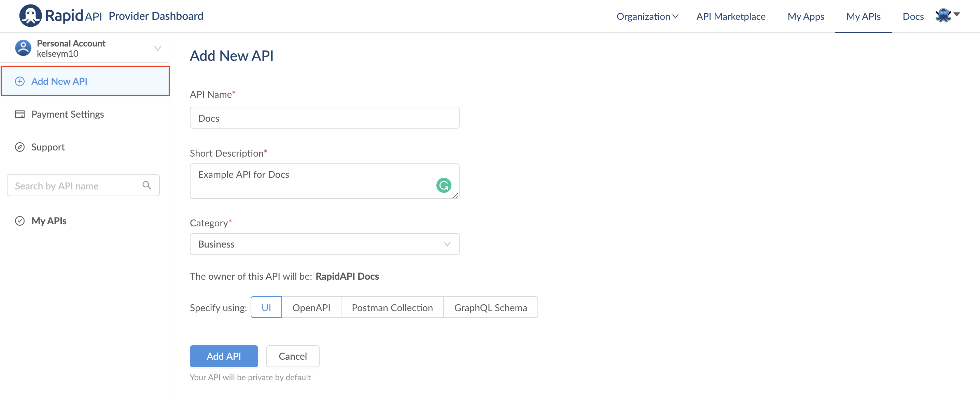This screenshot has width=980, height=398.
Task: Click the Personal Account avatar icon
Action: coord(23,48)
